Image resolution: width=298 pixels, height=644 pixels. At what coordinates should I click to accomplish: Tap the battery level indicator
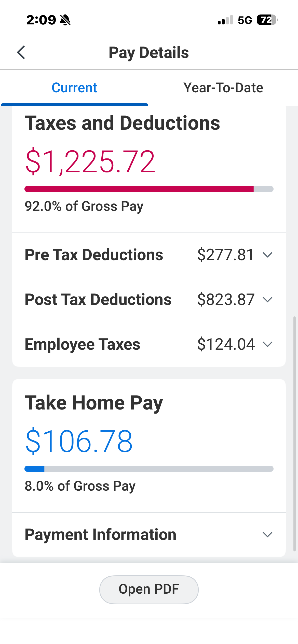[267, 20]
